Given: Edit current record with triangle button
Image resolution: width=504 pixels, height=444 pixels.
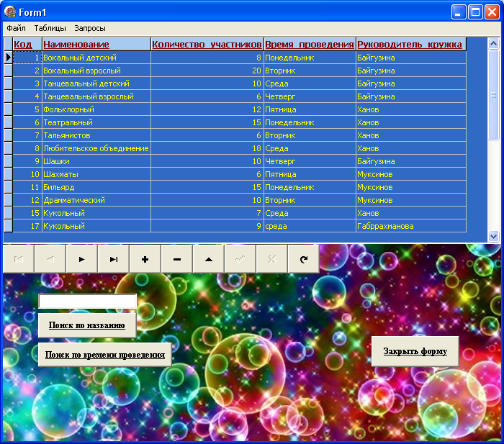Looking at the screenshot, I should (x=209, y=259).
